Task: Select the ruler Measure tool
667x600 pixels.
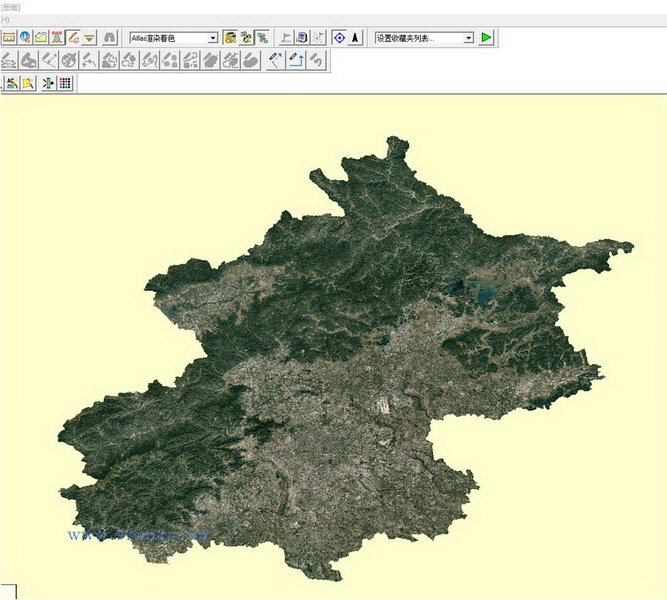Action: tap(9, 38)
